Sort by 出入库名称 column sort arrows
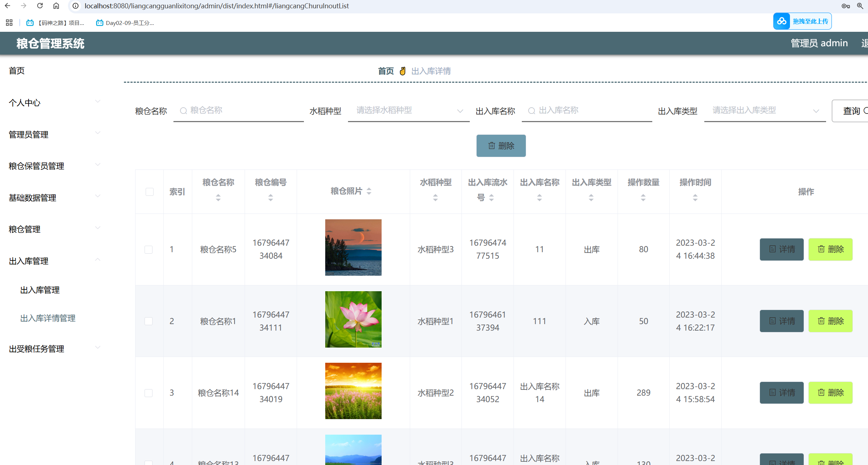The height and width of the screenshot is (465, 868). coord(540,198)
